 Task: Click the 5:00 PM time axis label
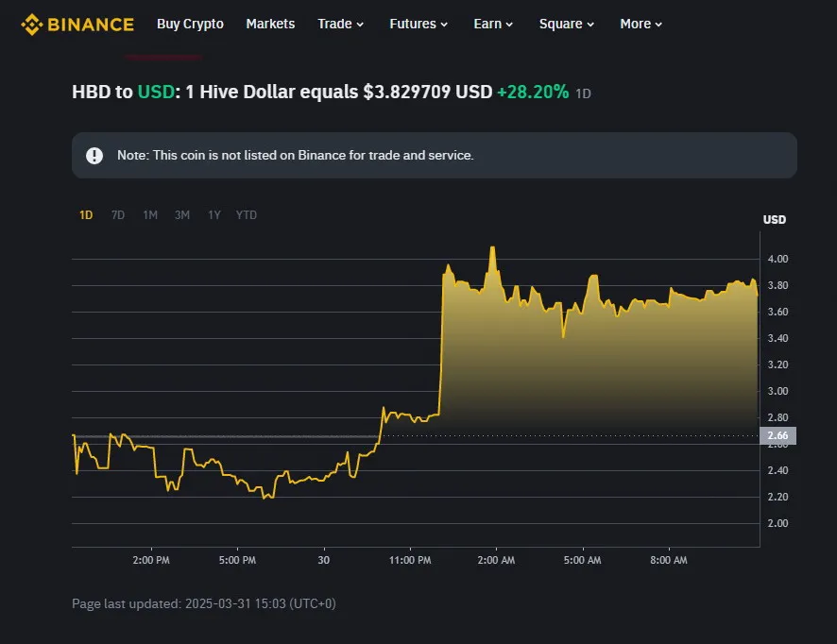pyautogui.click(x=237, y=560)
